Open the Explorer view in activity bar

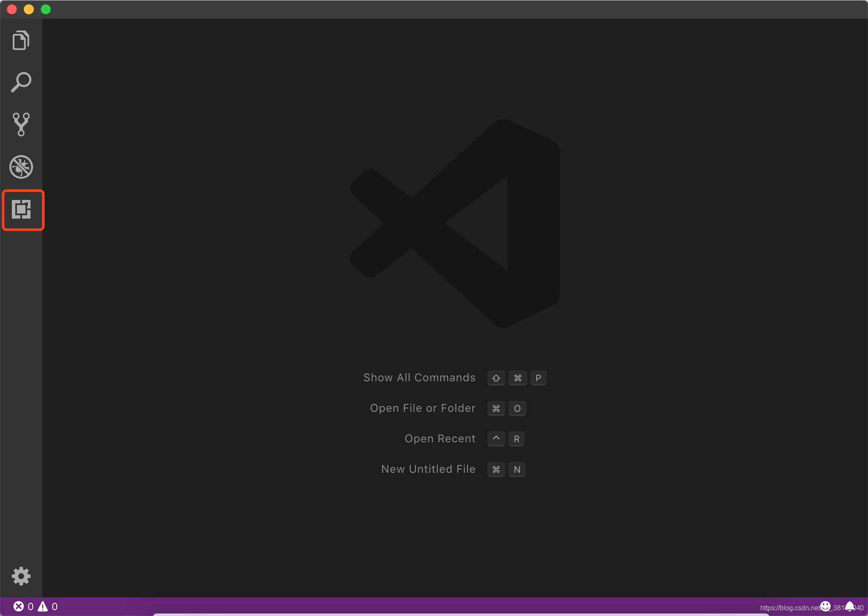(21, 40)
